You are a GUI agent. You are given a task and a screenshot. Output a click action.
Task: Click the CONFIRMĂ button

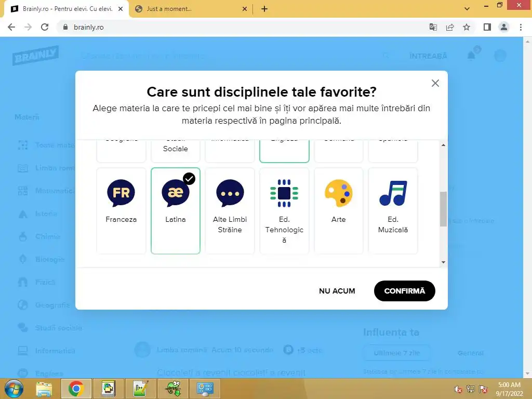[x=404, y=291]
